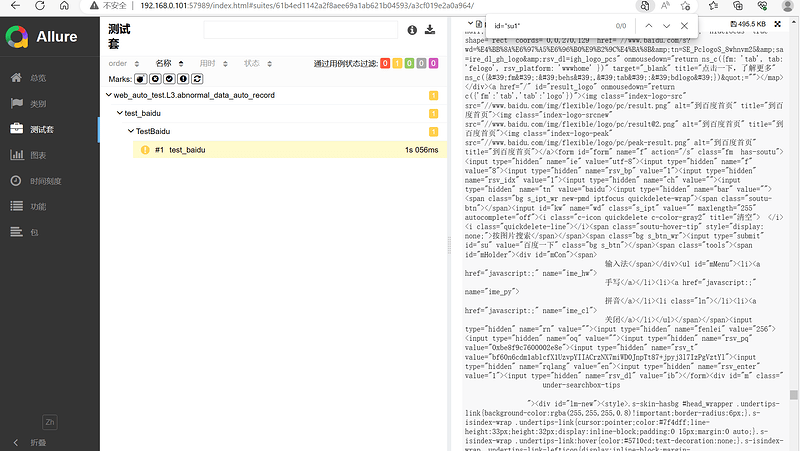Collapse the attachment chevron in right pane
This screenshot has height=451, width=800.
(x=470, y=23)
